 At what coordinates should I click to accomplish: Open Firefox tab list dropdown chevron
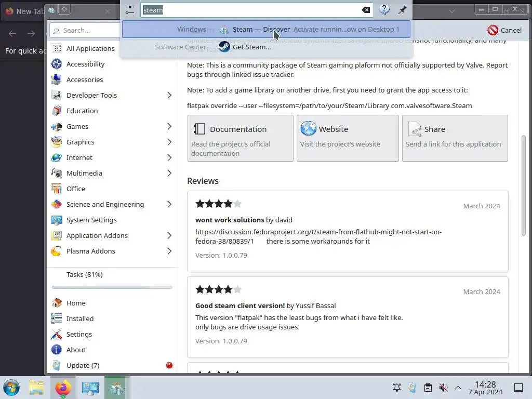[x=452, y=11]
